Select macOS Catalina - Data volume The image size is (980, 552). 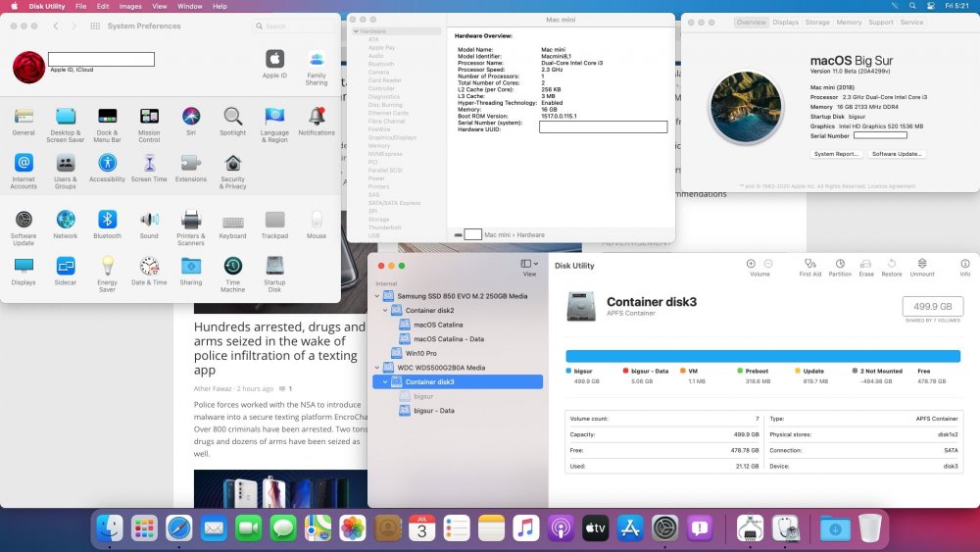point(449,339)
